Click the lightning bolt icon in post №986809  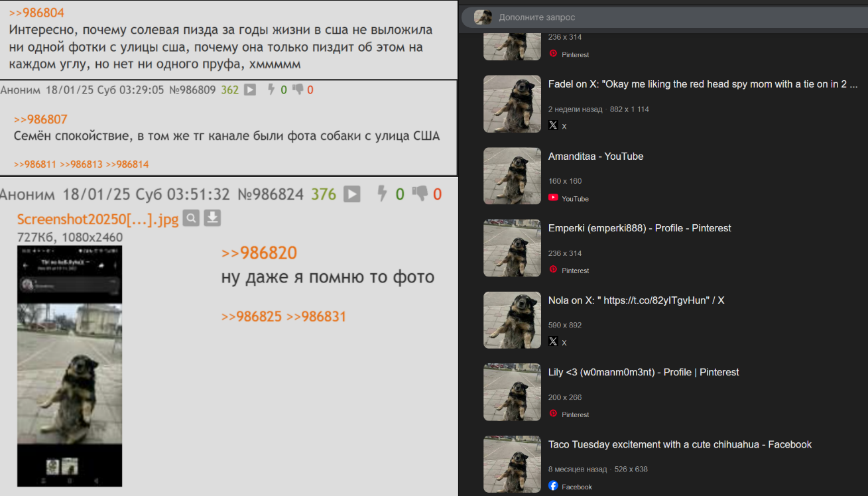tap(271, 90)
